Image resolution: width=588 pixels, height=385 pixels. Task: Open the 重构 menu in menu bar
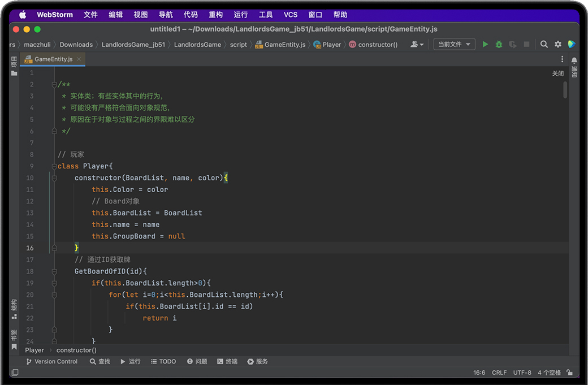215,15
